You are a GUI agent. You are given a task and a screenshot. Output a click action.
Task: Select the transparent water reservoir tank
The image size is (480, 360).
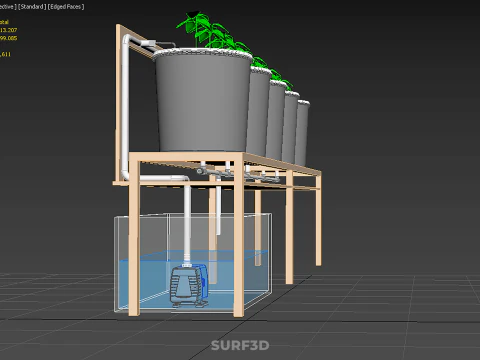coord(193,263)
